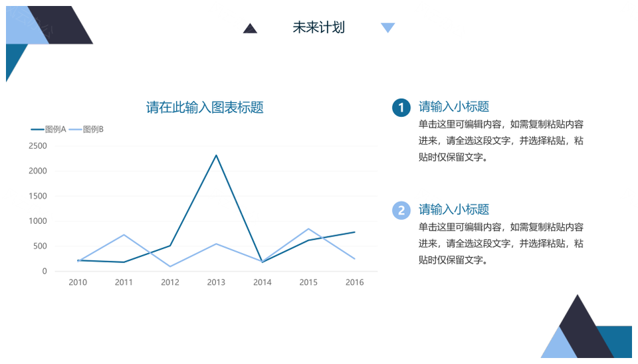Click the number 1 circle badge
This screenshot has width=638, height=364.
401,108
